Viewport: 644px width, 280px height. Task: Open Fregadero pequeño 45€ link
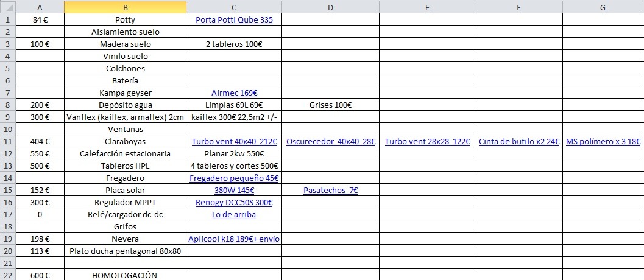pyautogui.click(x=234, y=178)
